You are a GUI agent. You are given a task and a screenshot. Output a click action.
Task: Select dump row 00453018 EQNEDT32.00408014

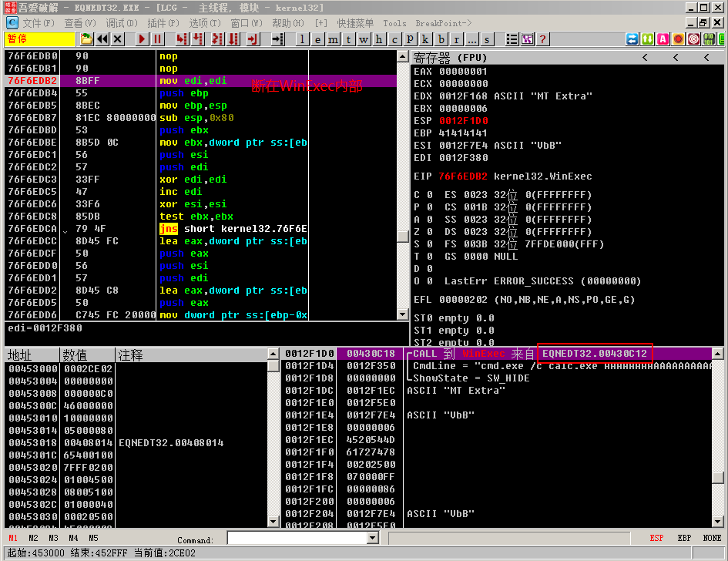pyautogui.click(x=136, y=442)
